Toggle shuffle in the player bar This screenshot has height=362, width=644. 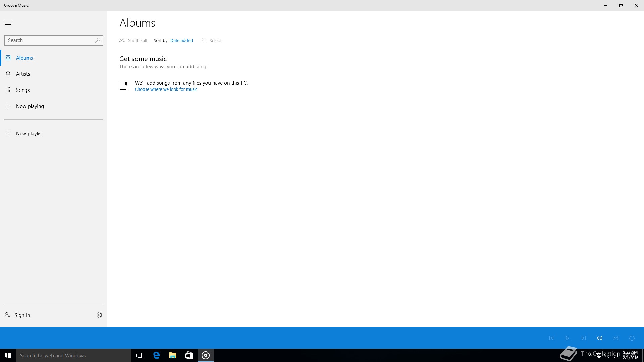[616, 338]
